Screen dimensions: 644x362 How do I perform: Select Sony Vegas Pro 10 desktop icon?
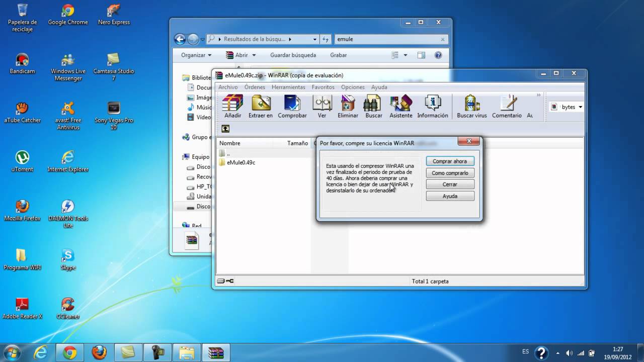(113, 116)
